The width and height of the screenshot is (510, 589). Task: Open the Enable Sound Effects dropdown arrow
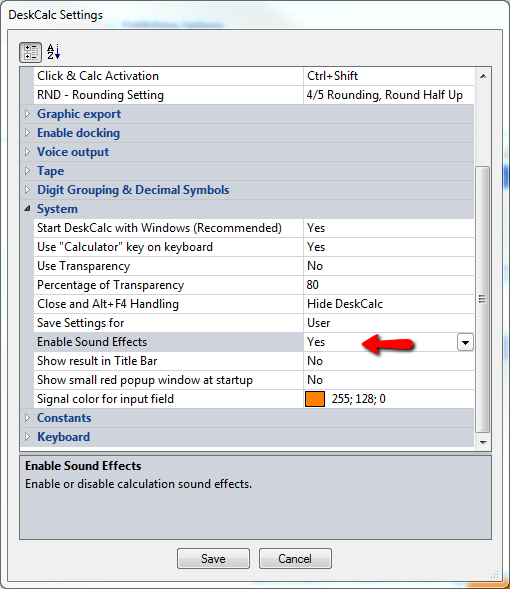[x=465, y=342]
